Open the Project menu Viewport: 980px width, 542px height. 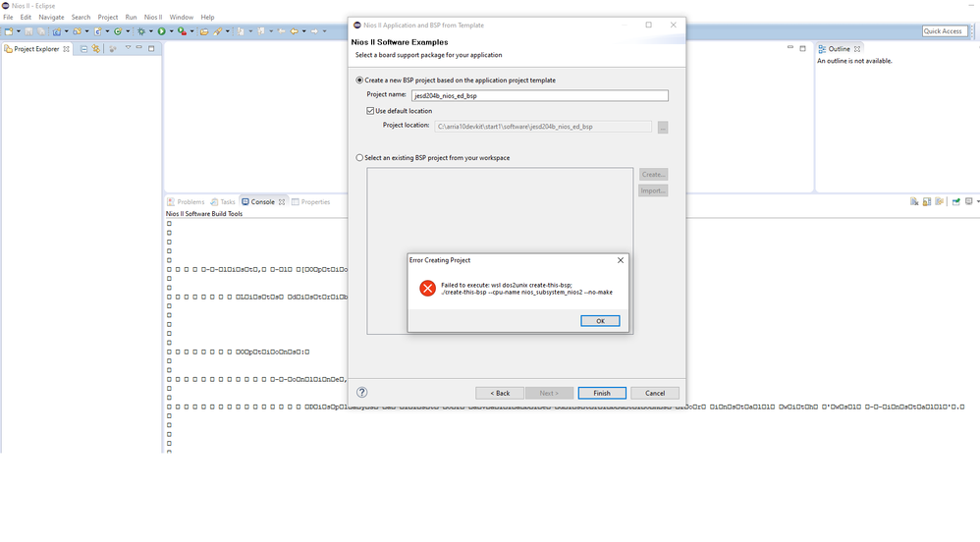[107, 18]
